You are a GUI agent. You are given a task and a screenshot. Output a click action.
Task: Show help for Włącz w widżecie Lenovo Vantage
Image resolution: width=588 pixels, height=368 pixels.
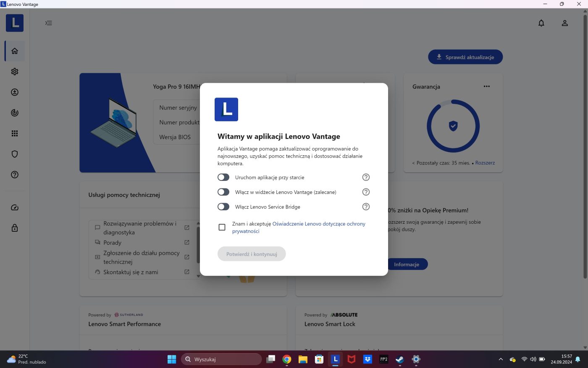(366, 192)
